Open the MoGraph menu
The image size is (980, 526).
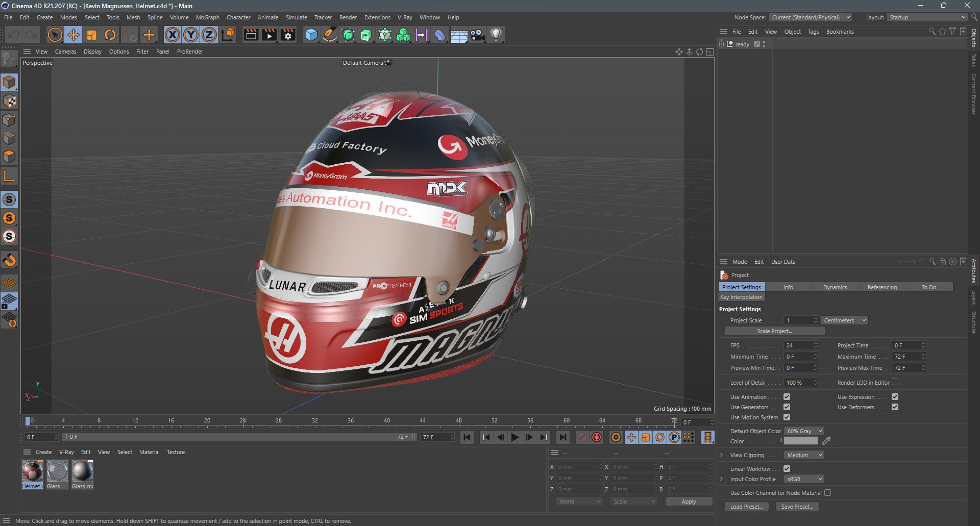coord(207,17)
